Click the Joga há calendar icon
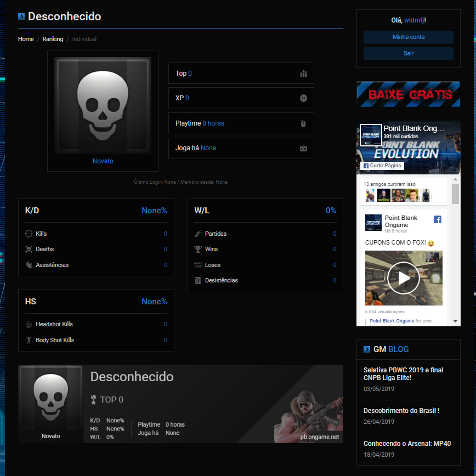Screen dimensions: 476x476 coord(303,149)
